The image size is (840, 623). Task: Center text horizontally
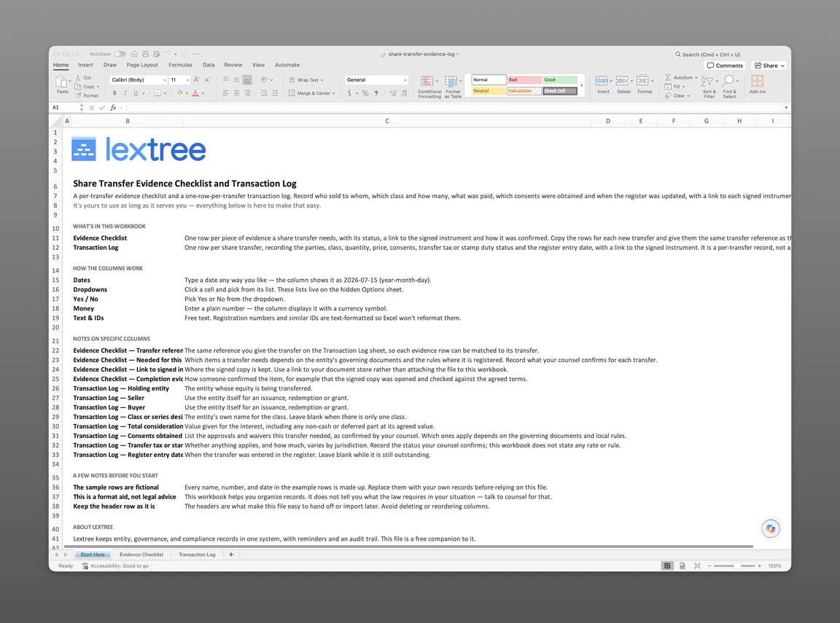pos(236,93)
